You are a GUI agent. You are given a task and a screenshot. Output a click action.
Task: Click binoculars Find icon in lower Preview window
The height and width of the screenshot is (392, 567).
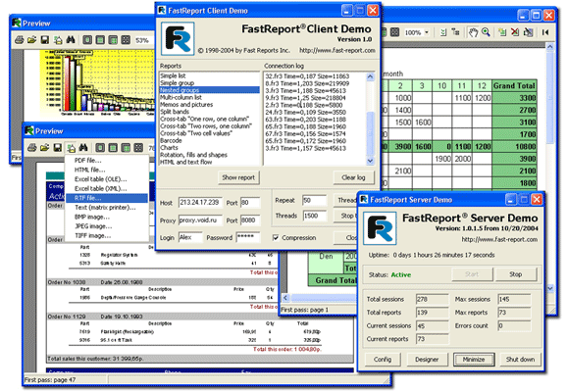click(x=83, y=147)
